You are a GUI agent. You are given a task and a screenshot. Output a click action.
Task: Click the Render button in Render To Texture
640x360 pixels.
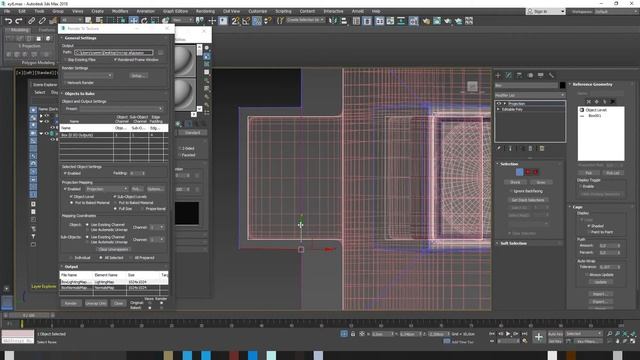pos(71,303)
